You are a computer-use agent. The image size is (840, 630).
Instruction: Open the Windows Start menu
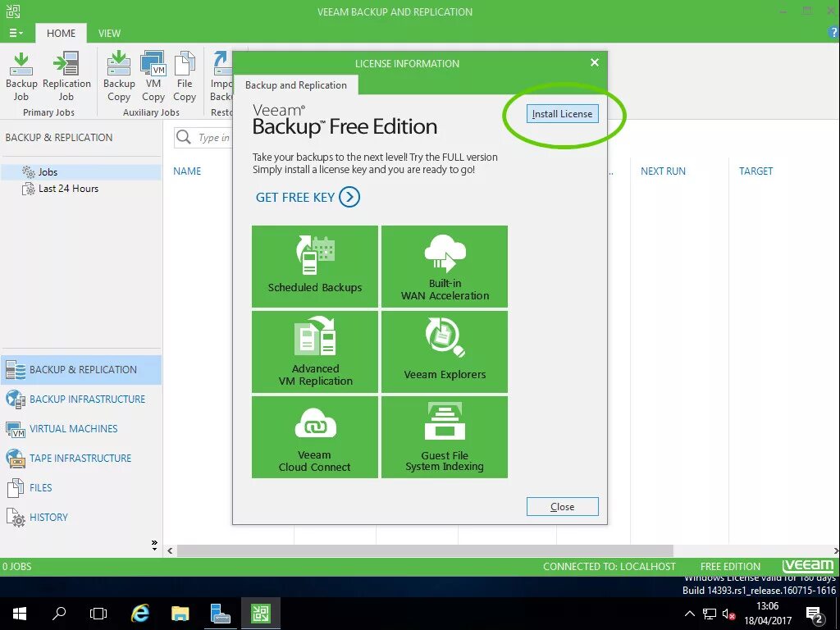[20, 614]
